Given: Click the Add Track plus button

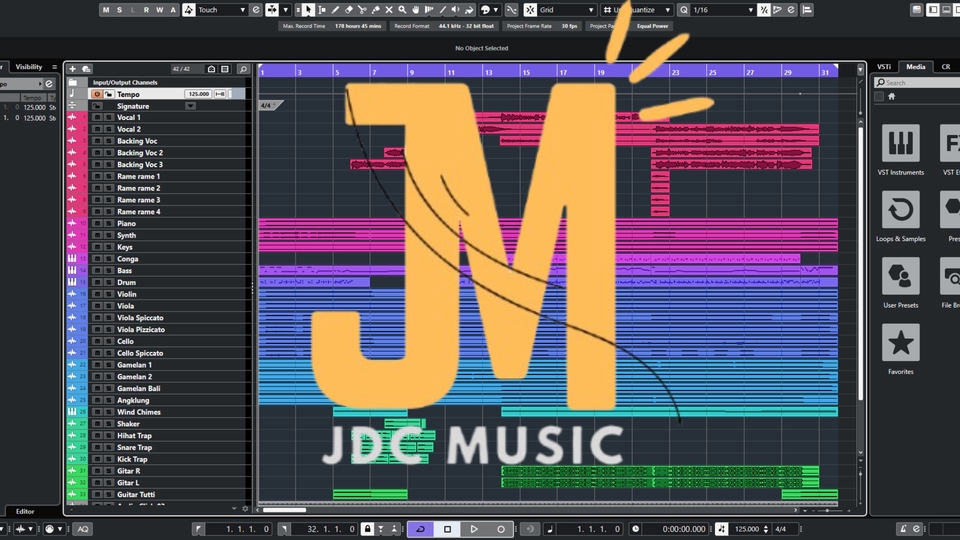Looking at the screenshot, I should 72,69.
